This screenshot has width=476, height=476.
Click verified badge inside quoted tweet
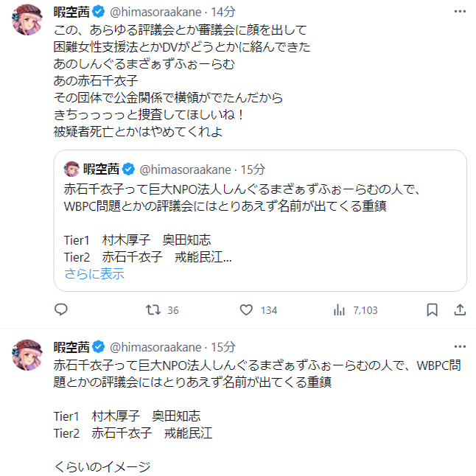[x=127, y=169]
